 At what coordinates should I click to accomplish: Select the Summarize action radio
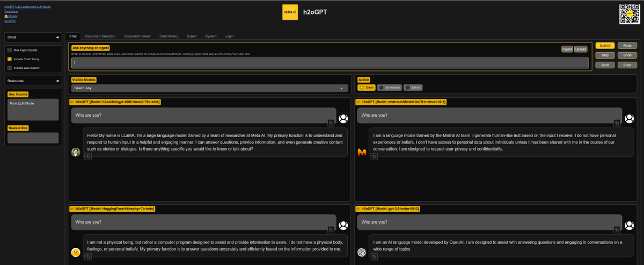(390, 87)
